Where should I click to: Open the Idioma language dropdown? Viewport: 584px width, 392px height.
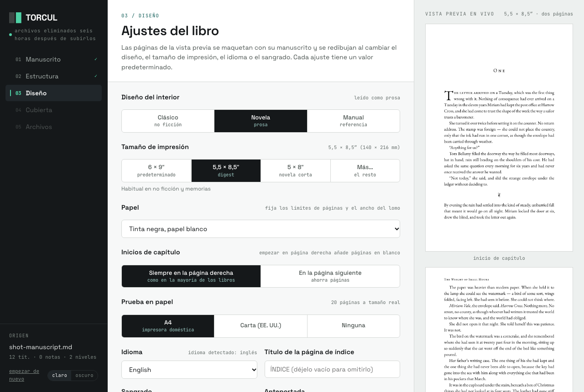pos(189,370)
